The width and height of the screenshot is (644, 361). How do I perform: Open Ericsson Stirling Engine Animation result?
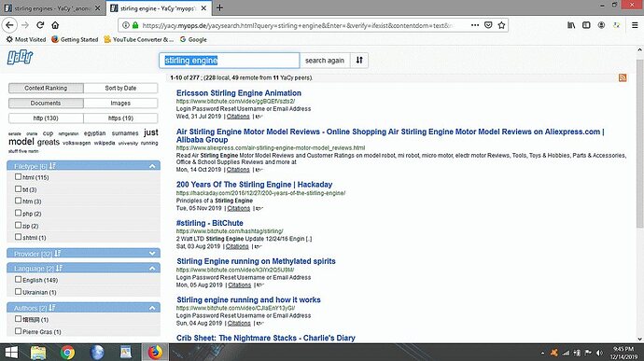[239, 93]
